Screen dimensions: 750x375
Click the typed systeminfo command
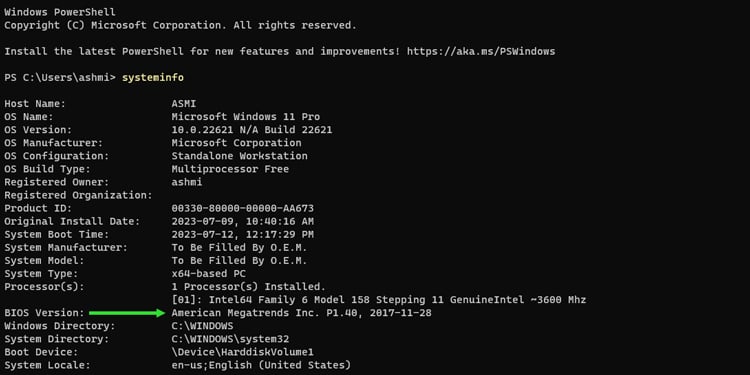coord(153,77)
